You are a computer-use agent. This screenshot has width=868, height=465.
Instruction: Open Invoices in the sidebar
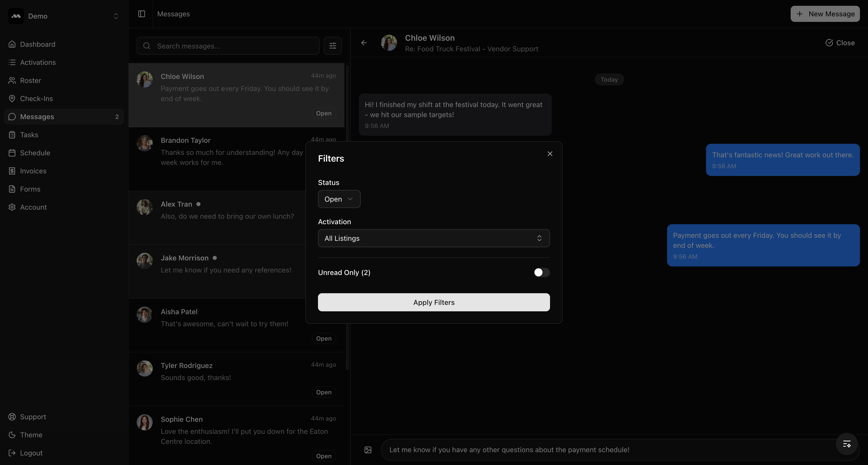pos(33,171)
